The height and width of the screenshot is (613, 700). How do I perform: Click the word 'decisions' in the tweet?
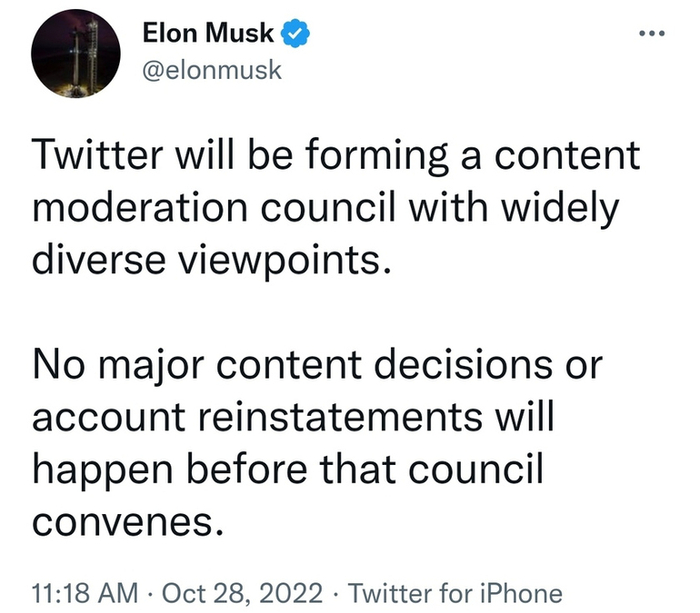(x=469, y=366)
